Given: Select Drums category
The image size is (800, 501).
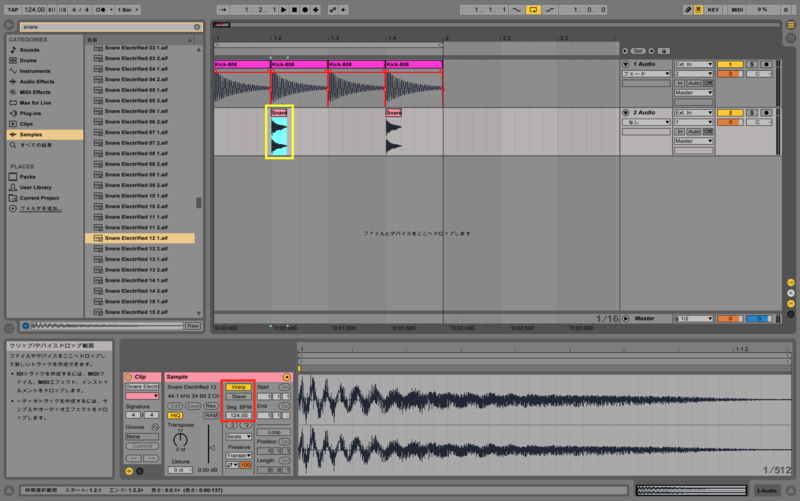Looking at the screenshot, I should coord(28,60).
